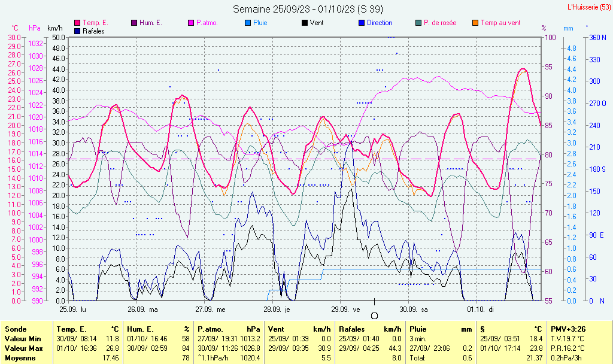Click the 28.09. je date label
The image size is (613, 364).
pyautogui.click(x=277, y=310)
